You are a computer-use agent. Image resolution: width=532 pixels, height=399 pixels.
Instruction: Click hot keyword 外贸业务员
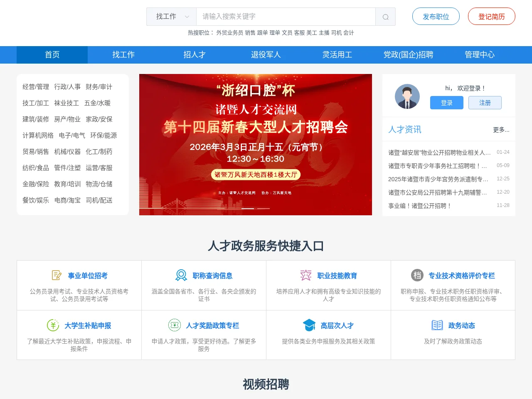(x=229, y=33)
